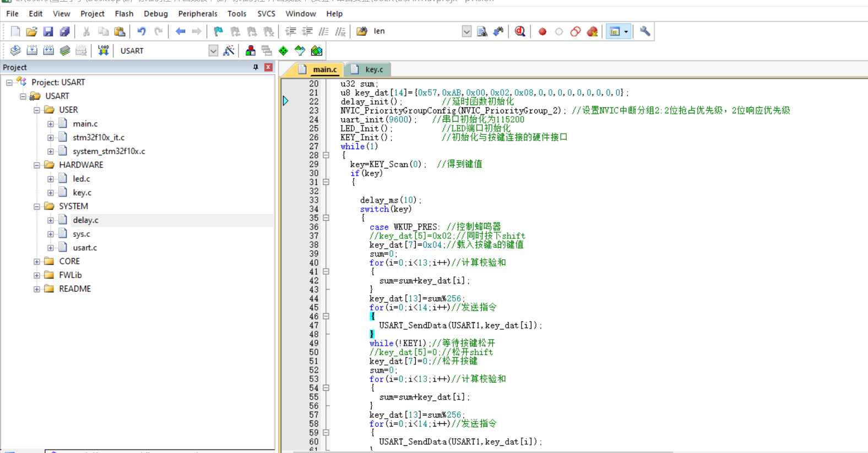Pin the Project panel
The image size is (868, 453).
256,67
